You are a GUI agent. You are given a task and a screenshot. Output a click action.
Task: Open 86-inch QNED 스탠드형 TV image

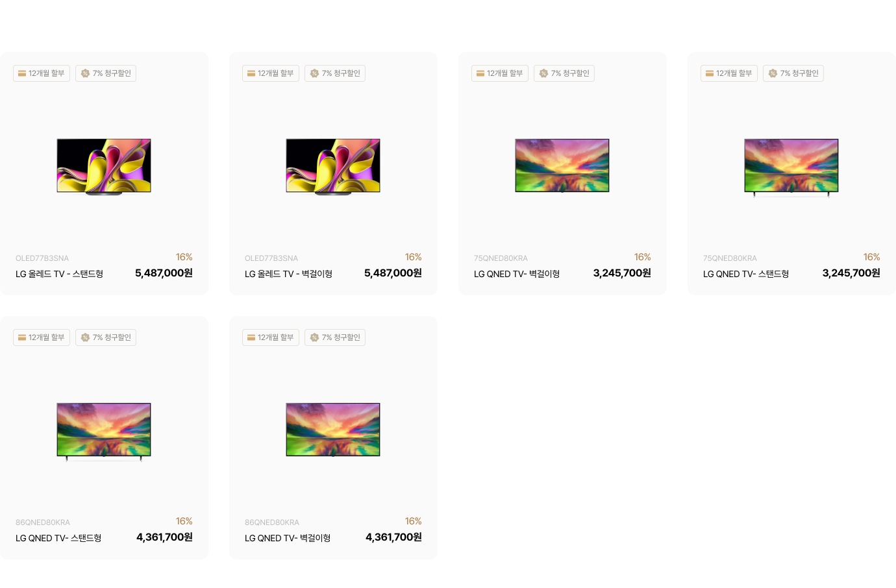click(x=104, y=431)
